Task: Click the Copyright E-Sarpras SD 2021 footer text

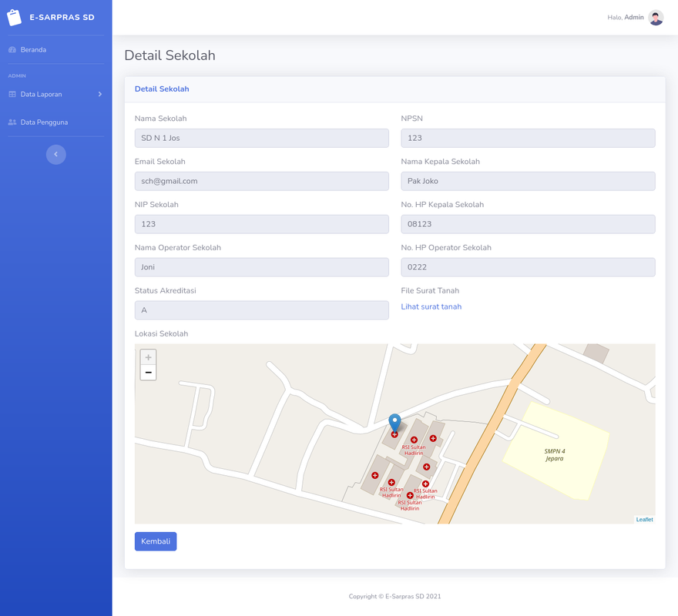Action: coord(394,596)
